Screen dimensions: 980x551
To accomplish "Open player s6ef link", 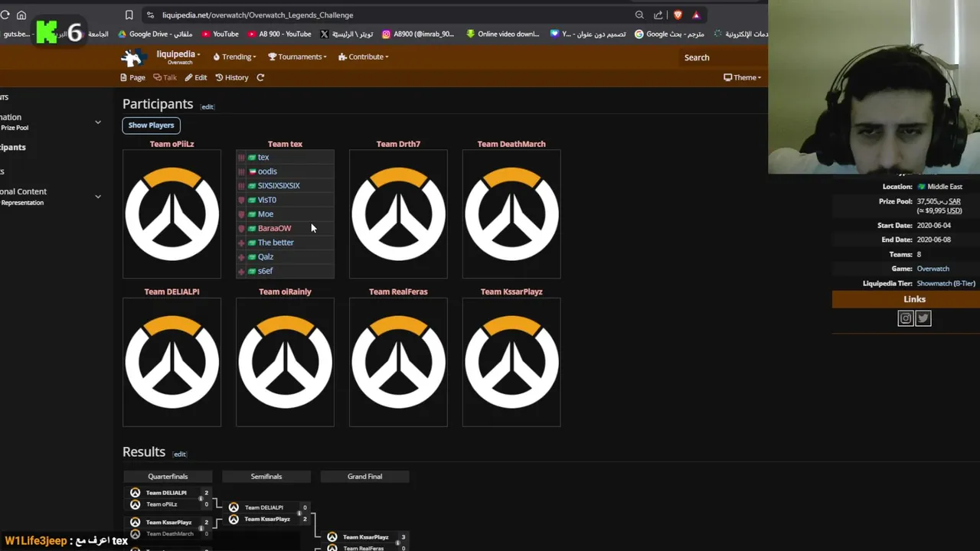I will (265, 271).
